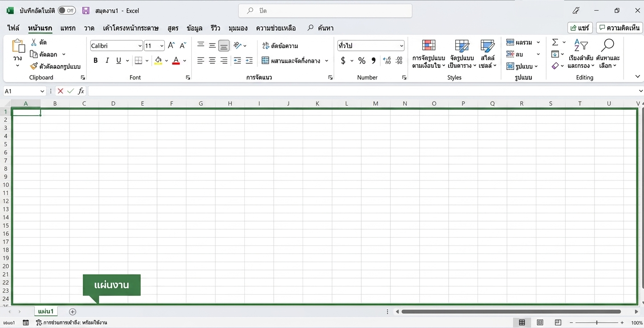The width and height of the screenshot is (644, 328).
Task: Click the Accounting dollar format icon
Action: (343, 61)
